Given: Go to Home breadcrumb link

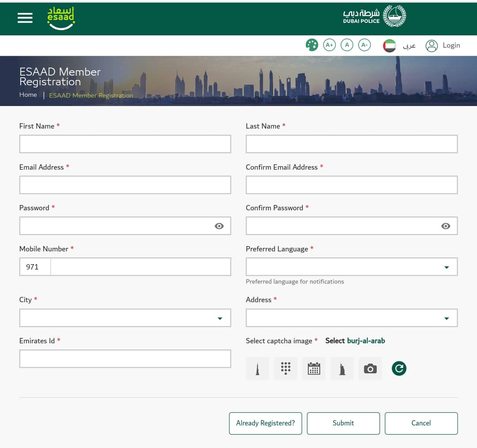Looking at the screenshot, I should point(28,95).
